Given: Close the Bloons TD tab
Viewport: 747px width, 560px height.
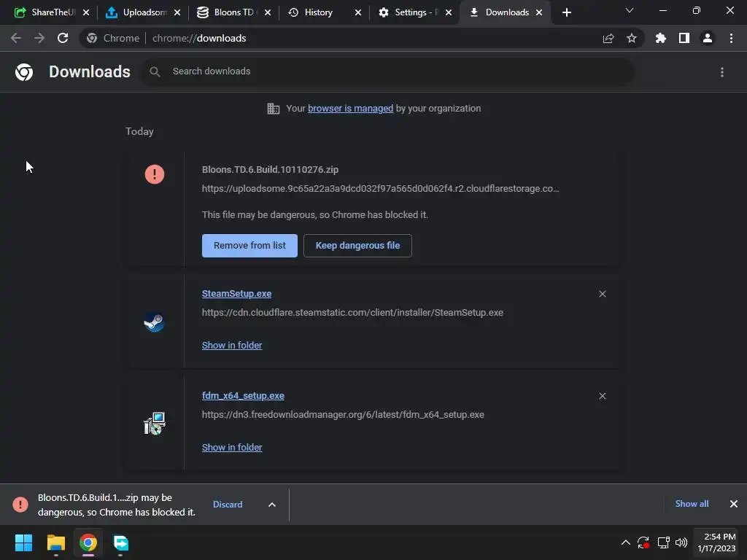Looking at the screenshot, I should pos(268,13).
